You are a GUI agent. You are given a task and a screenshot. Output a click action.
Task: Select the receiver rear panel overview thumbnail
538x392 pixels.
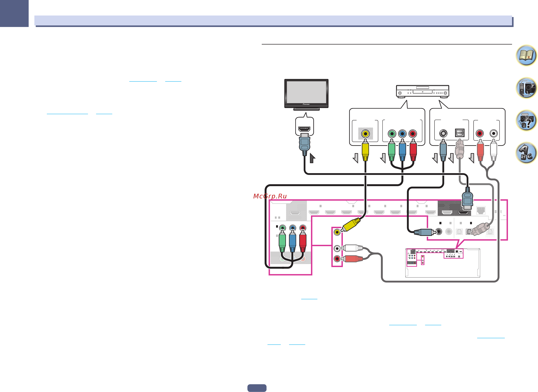[x=443, y=263]
